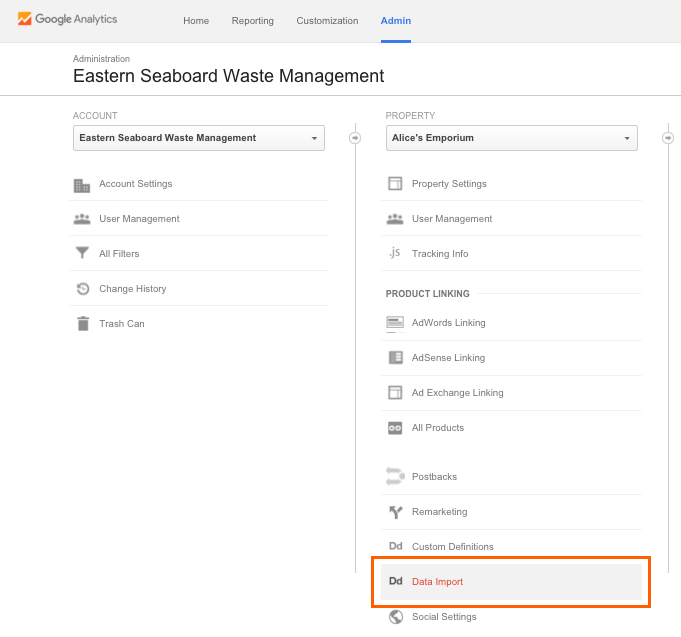Click the Account Settings building icon
Viewport: 681px width, 637px height.
(82, 185)
